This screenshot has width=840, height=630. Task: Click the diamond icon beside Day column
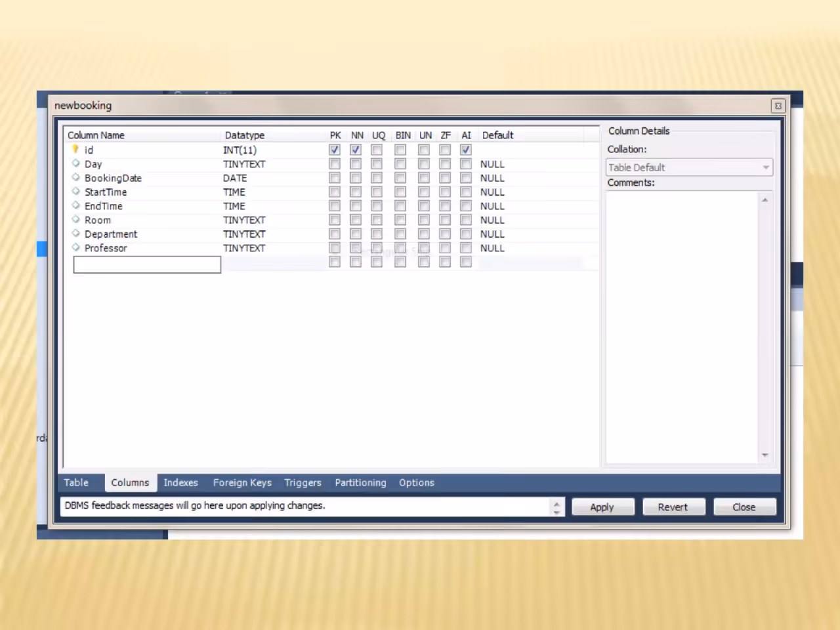click(x=76, y=163)
